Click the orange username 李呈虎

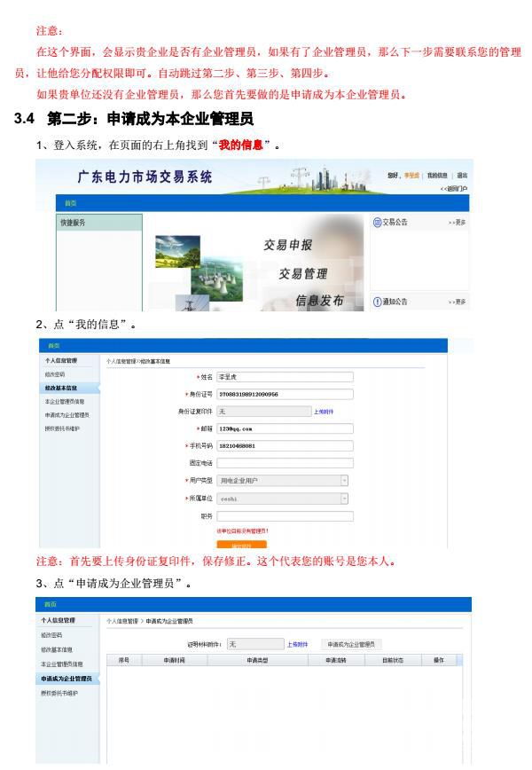click(x=411, y=176)
